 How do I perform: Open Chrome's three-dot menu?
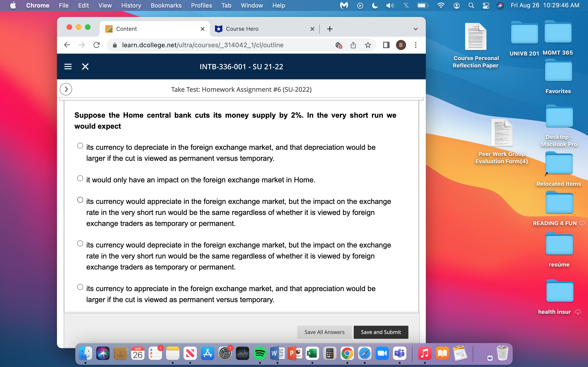coord(416,45)
